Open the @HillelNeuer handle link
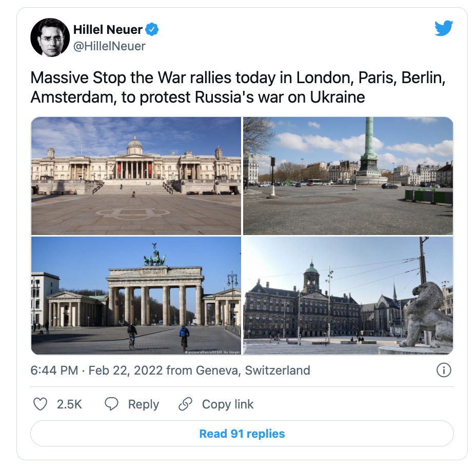 click(x=109, y=46)
